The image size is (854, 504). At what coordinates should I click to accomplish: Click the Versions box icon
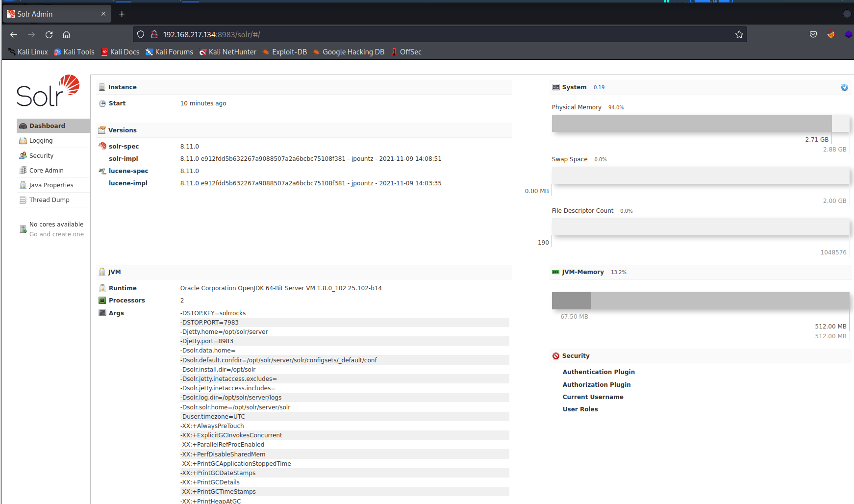click(x=102, y=130)
